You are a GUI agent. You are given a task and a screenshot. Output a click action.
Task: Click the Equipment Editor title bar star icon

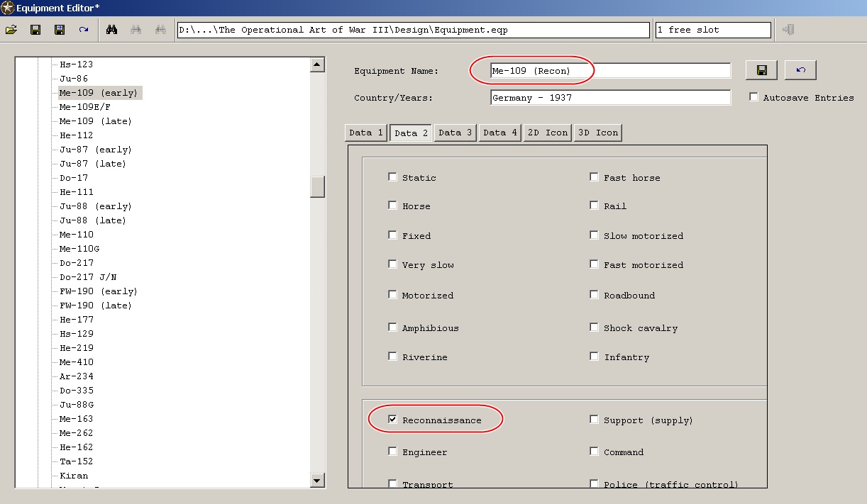coord(8,8)
